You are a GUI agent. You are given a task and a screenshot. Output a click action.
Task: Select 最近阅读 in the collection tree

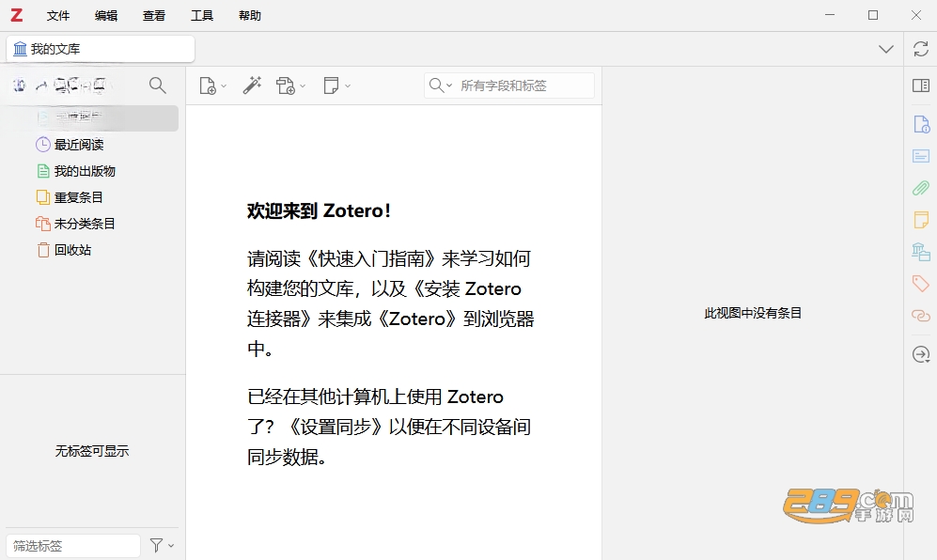click(79, 145)
